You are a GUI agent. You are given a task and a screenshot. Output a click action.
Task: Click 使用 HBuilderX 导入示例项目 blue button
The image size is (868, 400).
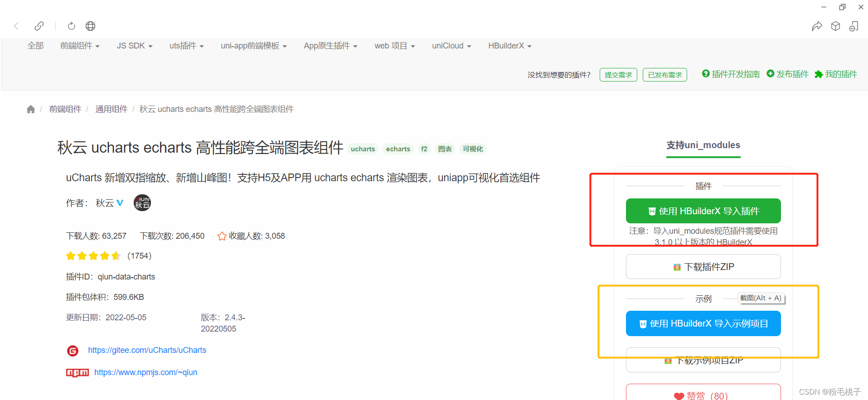[x=703, y=323]
